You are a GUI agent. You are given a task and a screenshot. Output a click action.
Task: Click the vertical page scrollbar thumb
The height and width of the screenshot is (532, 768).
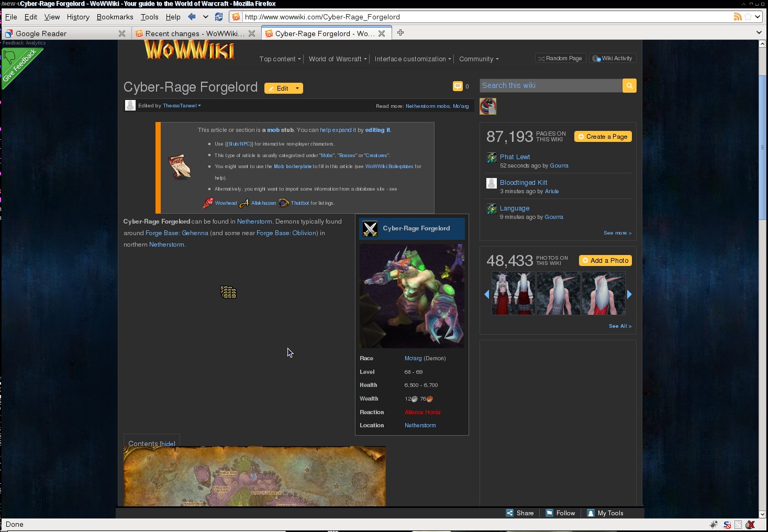[x=762, y=147]
